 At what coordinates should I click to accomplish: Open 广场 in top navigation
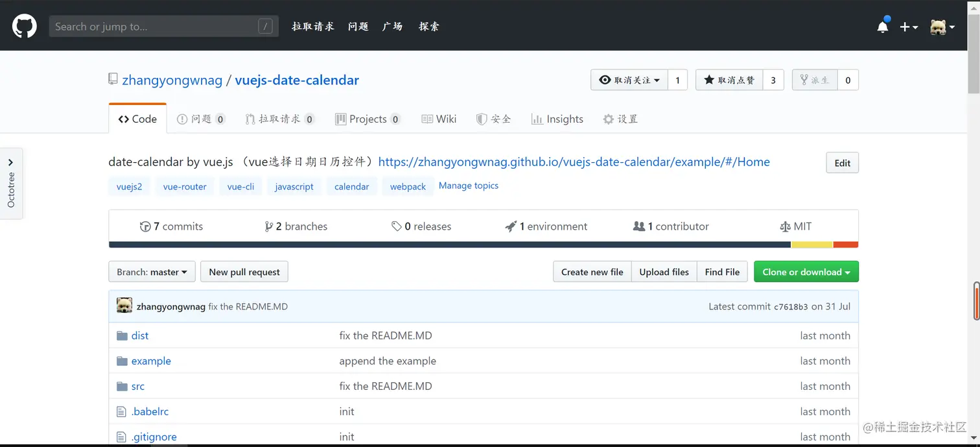pos(393,27)
